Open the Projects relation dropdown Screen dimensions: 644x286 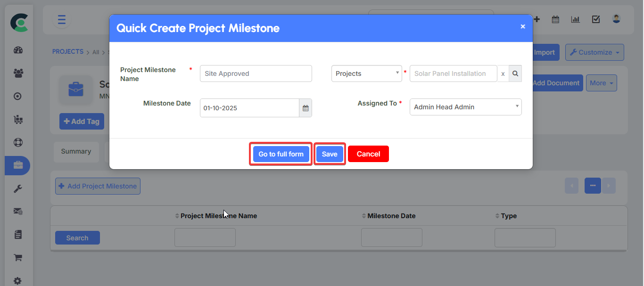tap(366, 73)
